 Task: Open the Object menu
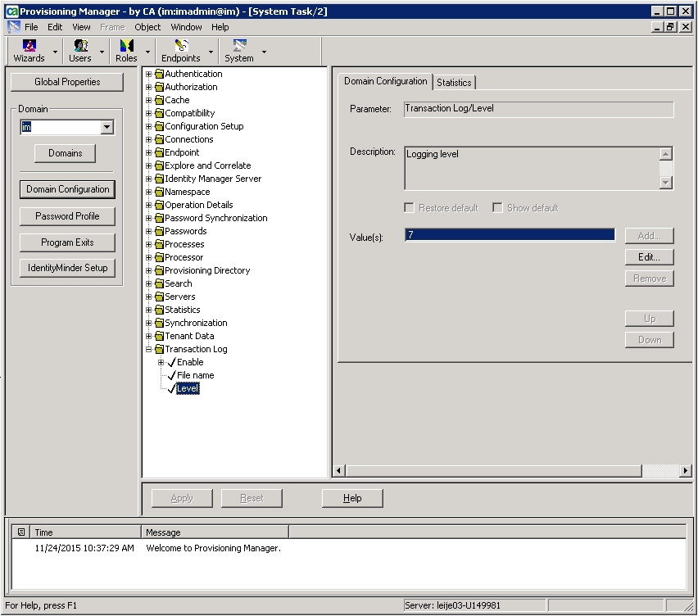pos(147,27)
